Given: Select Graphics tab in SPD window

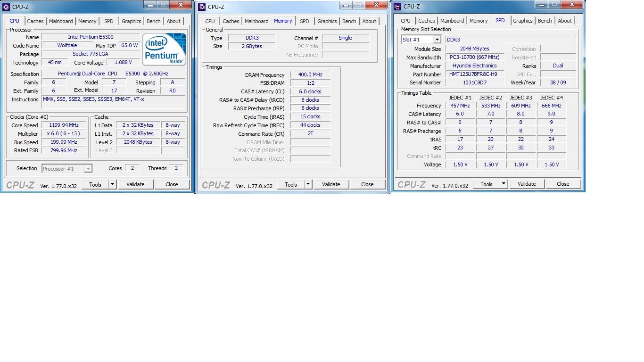Looking at the screenshot, I should 523,21.
